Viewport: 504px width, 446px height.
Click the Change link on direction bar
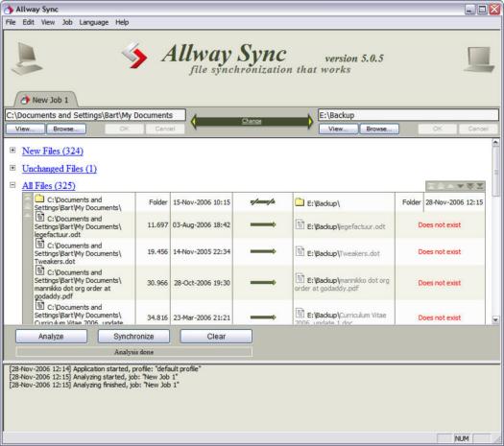(252, 122)
